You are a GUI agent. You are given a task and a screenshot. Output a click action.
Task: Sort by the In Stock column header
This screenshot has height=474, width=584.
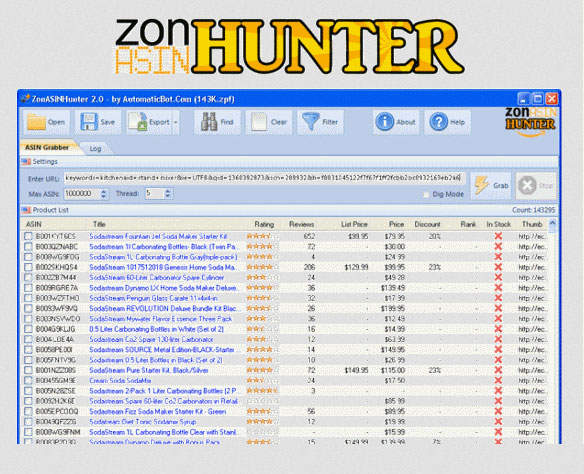click(498, 225)
